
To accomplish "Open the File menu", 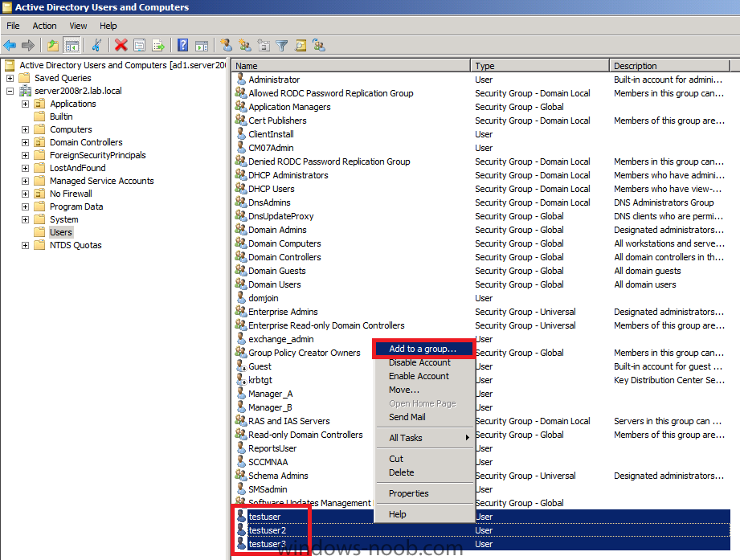I will [x=13, y=26].
